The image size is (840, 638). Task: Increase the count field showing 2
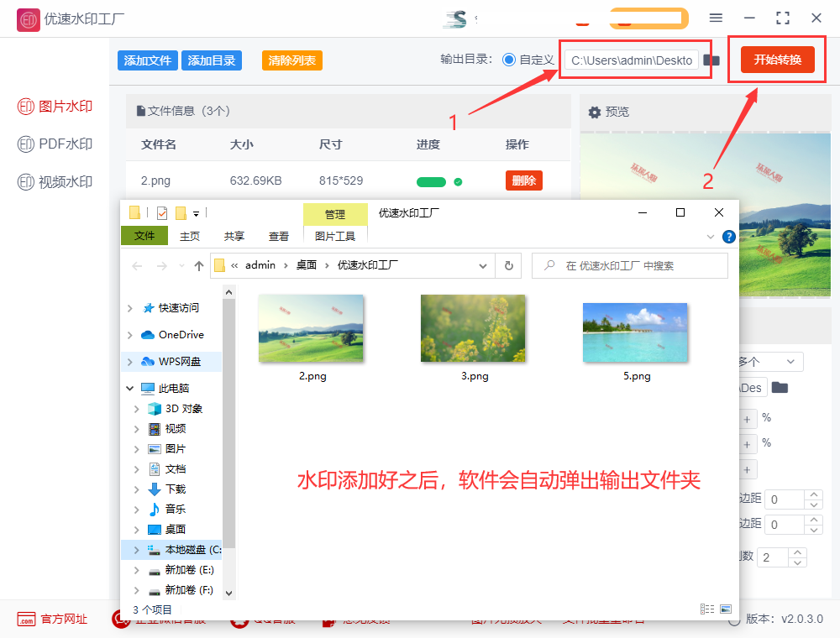(x=798, y=553)
